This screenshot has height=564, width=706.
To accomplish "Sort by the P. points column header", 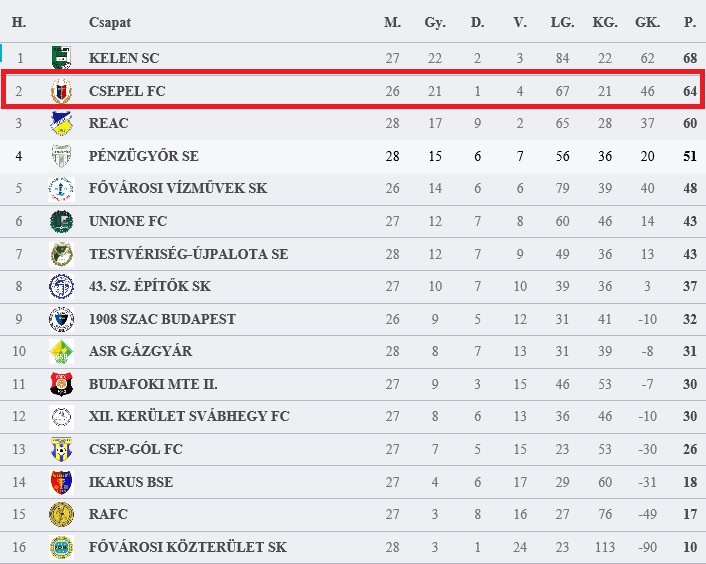I will tap(690, 22).
